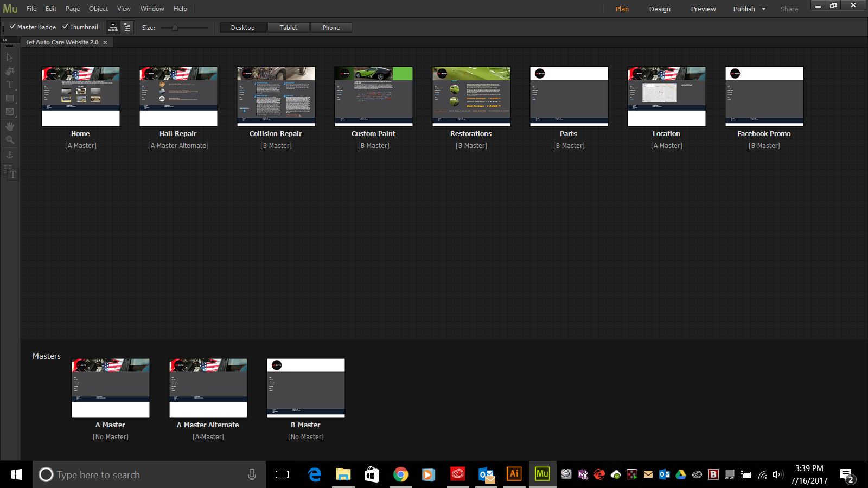Select the Collision Repair page thumbnail

click(276, 97)
